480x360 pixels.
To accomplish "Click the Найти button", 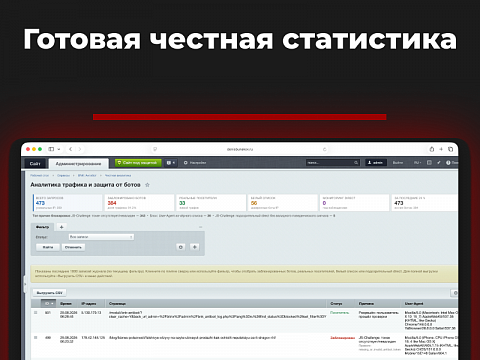I will (x=48, y=247).
